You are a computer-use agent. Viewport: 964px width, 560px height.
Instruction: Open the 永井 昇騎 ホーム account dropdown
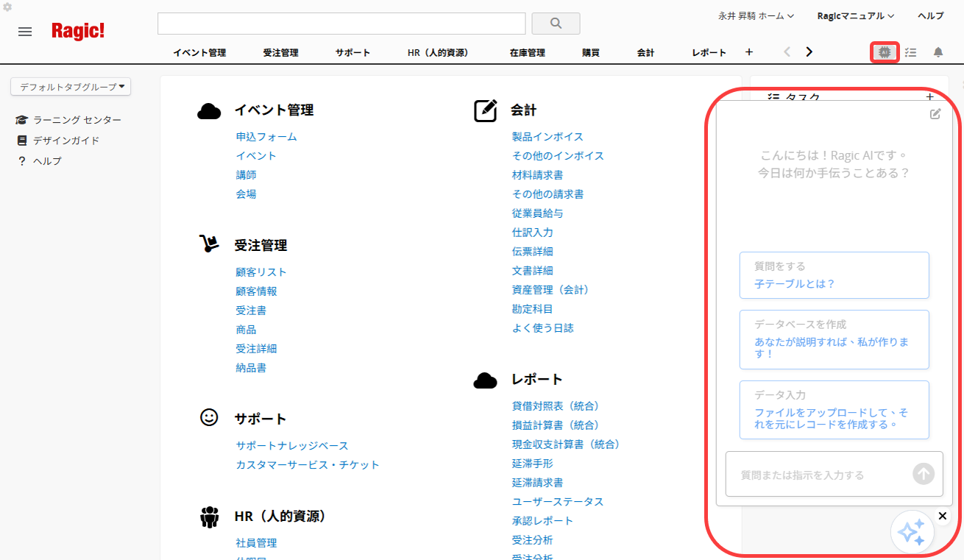pos(756,15)
